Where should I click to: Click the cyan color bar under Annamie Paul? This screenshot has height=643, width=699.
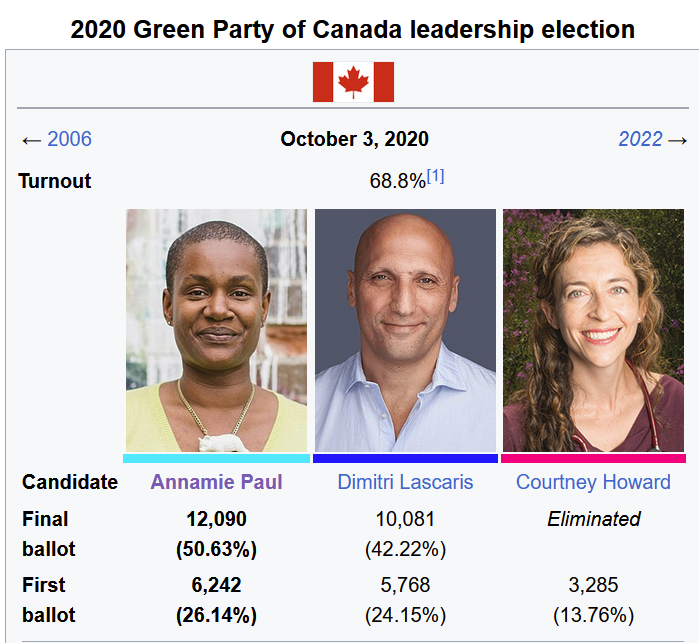[x=216, y=458]
